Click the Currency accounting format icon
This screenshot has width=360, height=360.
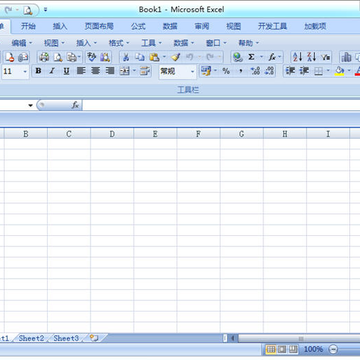[206, 71]
